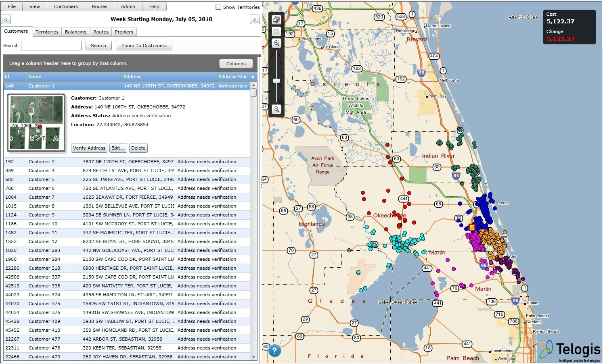Switch to the Problem tab

[x=124, y=31]
